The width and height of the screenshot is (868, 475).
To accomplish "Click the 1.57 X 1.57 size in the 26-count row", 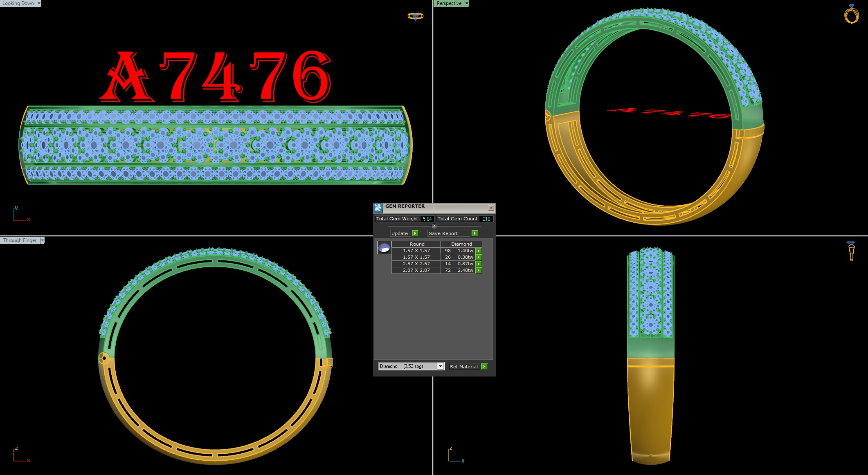I will (416, 258).
